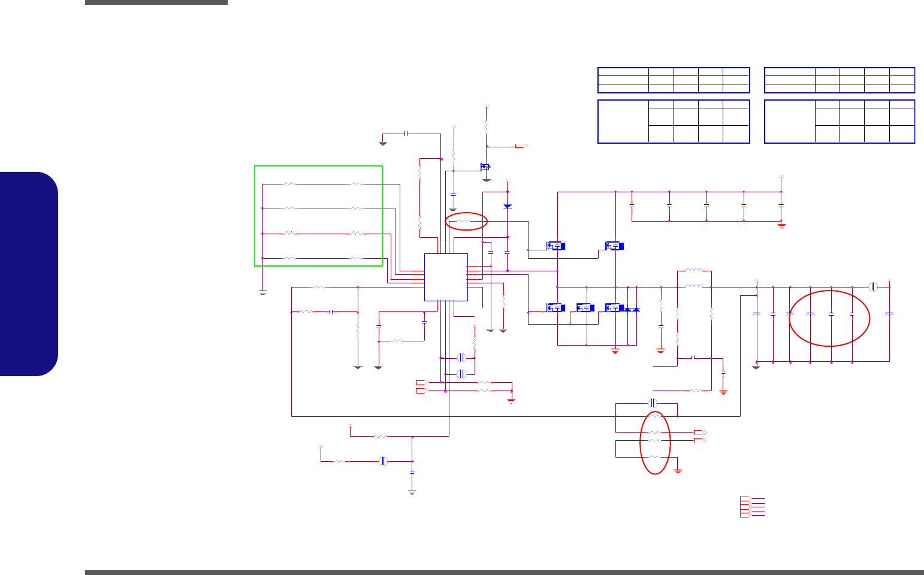The width and height of the screenshot is (924, 575).
Task: Select the large square controller IC block
Action: [446, 277]
